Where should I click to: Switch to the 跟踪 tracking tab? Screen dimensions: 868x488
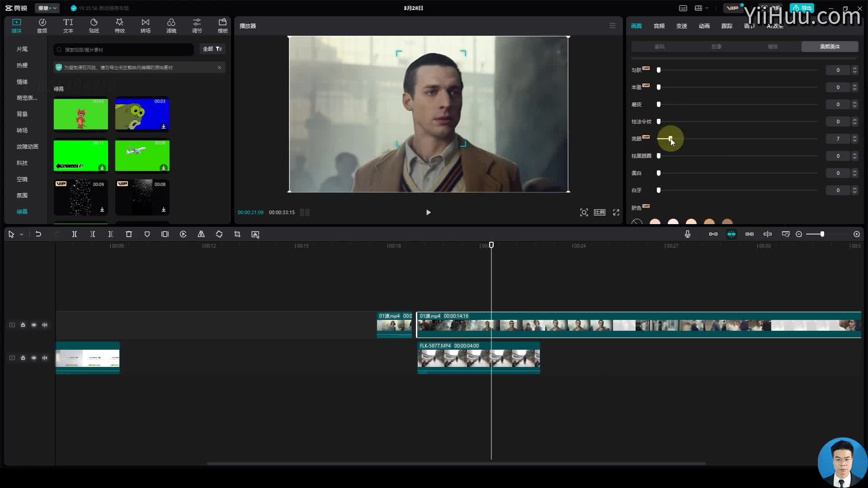tap(727, 26)
